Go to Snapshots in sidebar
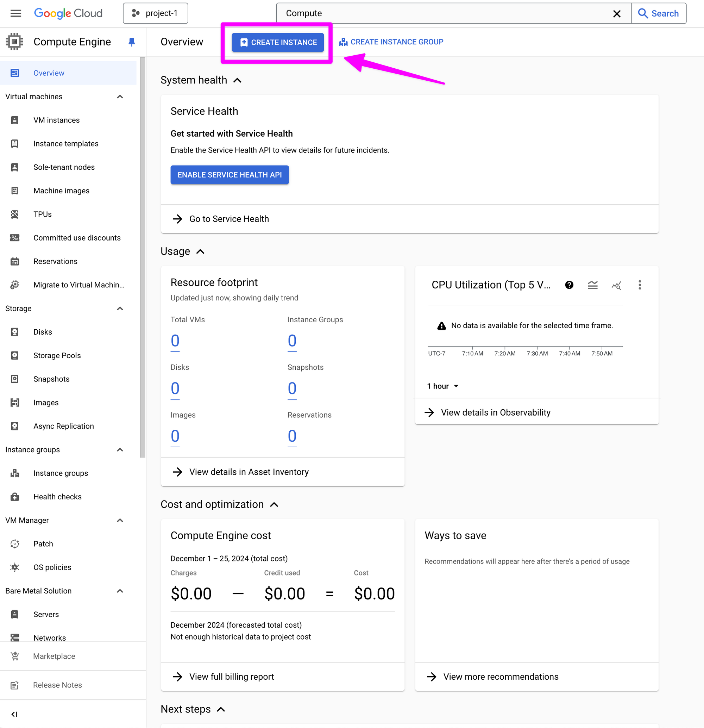This screenshot has width=704, height=728. (51, 379)
